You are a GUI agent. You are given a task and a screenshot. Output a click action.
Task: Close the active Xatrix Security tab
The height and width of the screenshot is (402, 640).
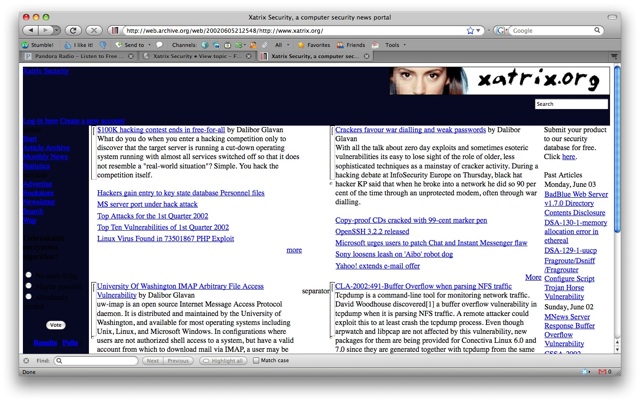click(367, 56)
